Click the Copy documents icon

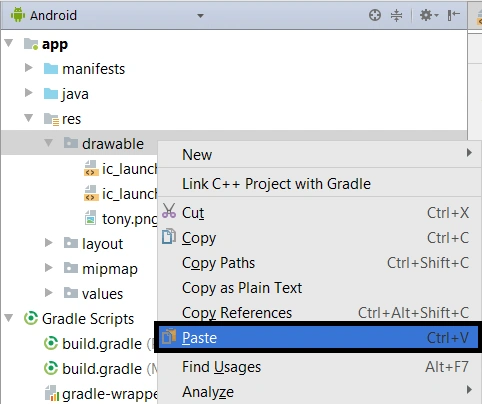[x=169, y=236]
